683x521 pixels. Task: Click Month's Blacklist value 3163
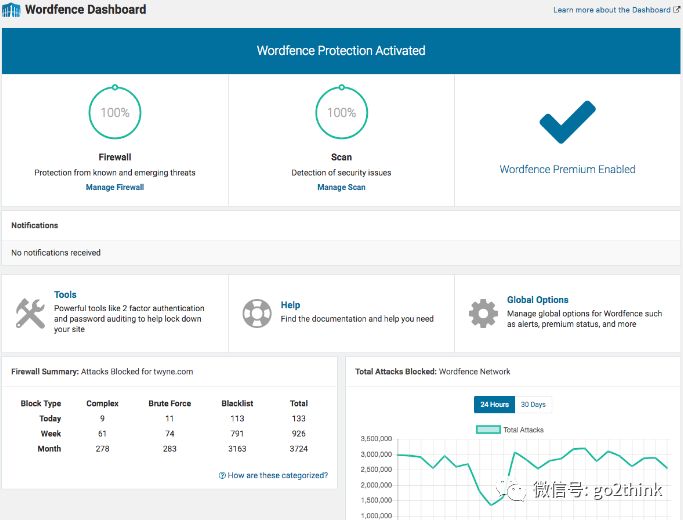click(237, 449)
